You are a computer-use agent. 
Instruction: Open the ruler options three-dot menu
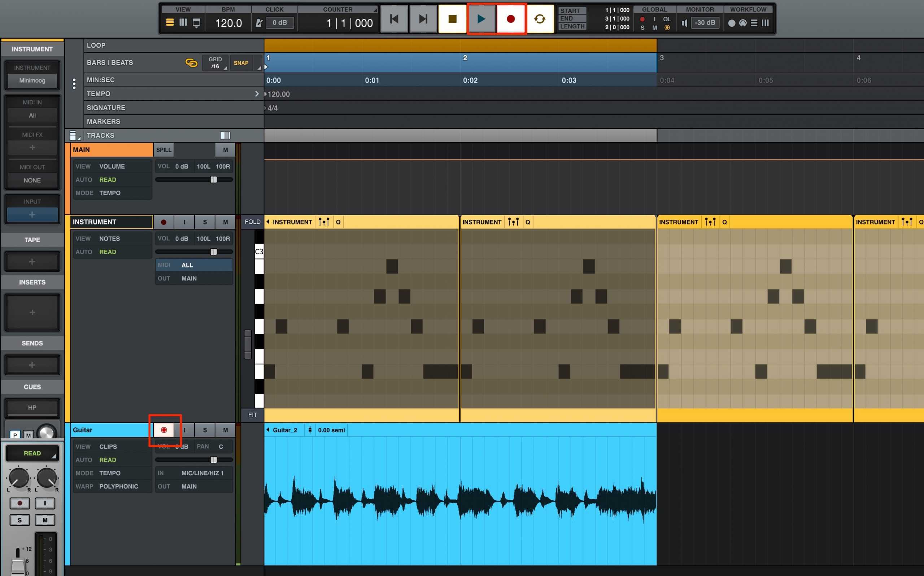point(74,83)
